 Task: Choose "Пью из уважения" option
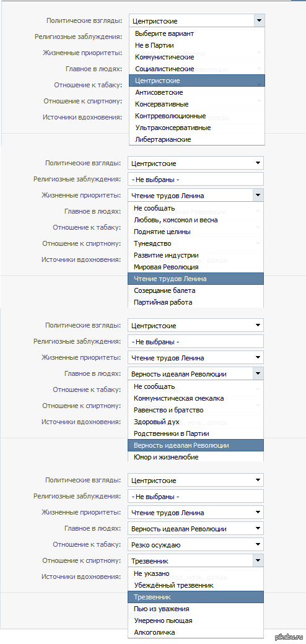click(x=196, y=609)
